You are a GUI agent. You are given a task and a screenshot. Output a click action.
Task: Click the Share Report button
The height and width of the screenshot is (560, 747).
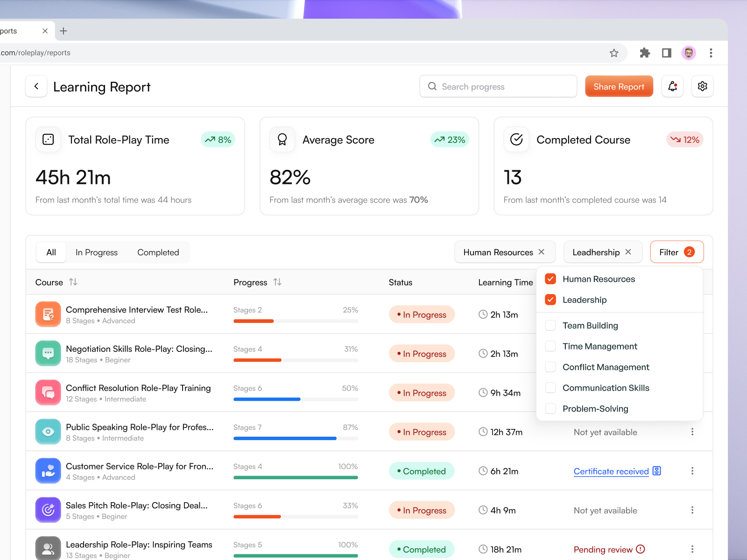619,86
